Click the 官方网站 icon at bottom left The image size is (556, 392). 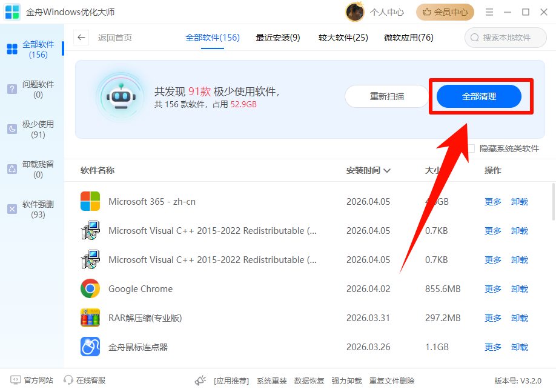pyautogui.click(x=17, y=380)
